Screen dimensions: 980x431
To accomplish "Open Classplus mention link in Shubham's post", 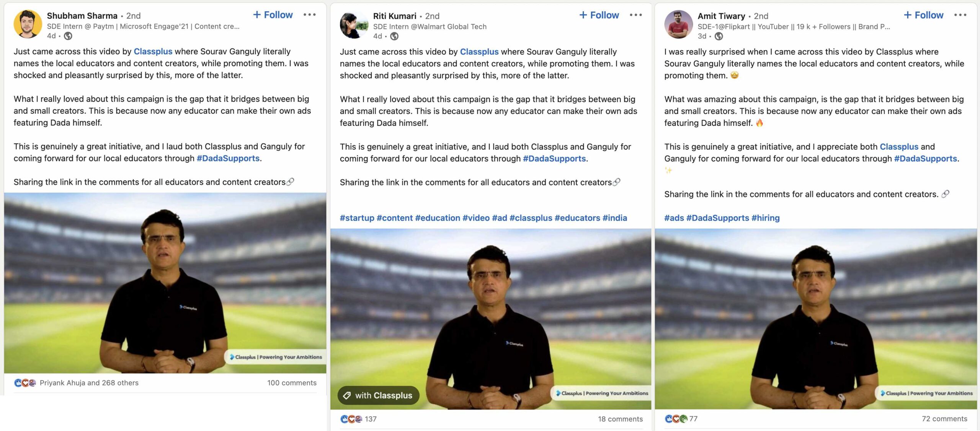I will pos(153,52).
